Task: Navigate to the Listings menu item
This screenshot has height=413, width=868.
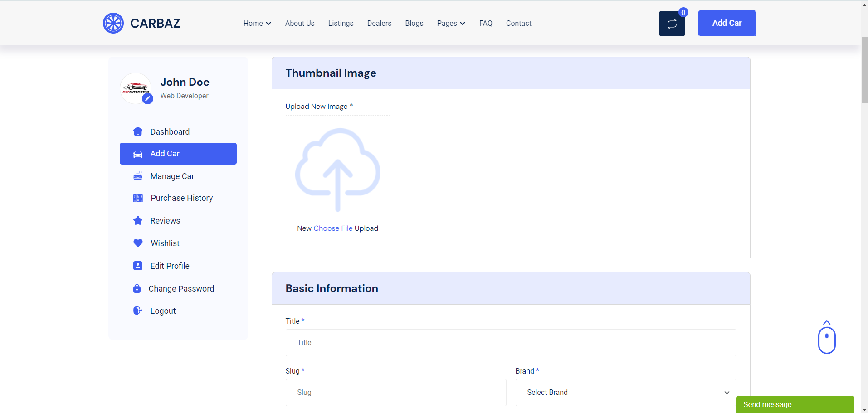Action: click(x=341, y=24)
